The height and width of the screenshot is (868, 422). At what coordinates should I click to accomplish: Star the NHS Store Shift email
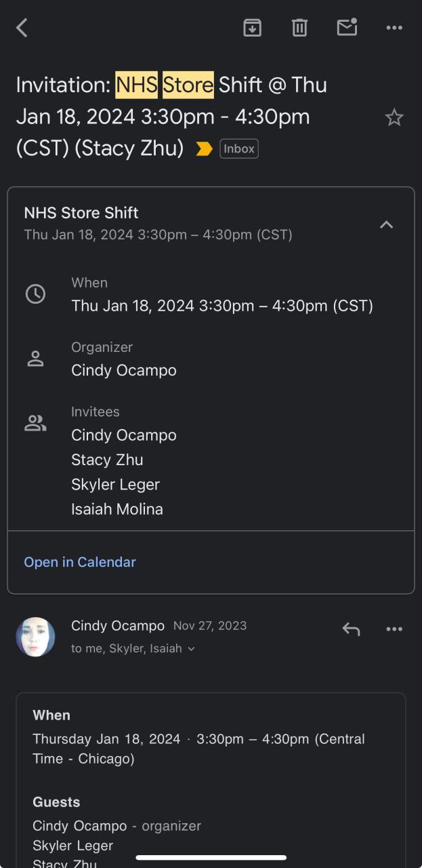click(x=394, y=118)
